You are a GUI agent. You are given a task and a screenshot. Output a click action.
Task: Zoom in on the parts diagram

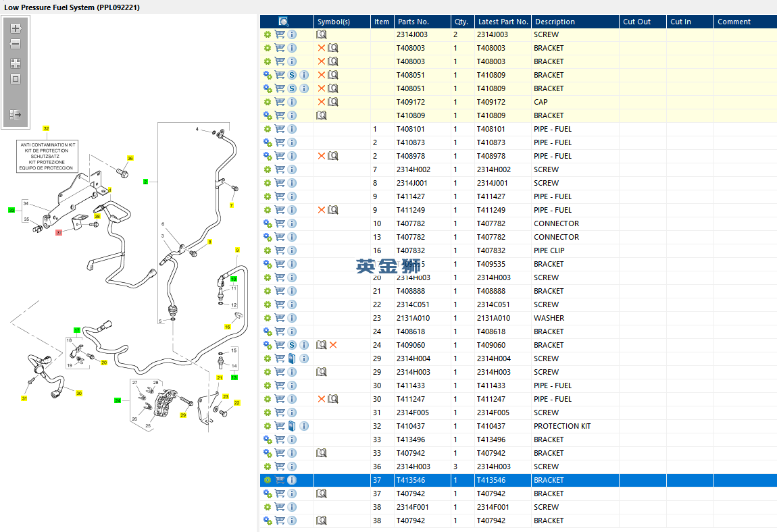click(16, 28)
